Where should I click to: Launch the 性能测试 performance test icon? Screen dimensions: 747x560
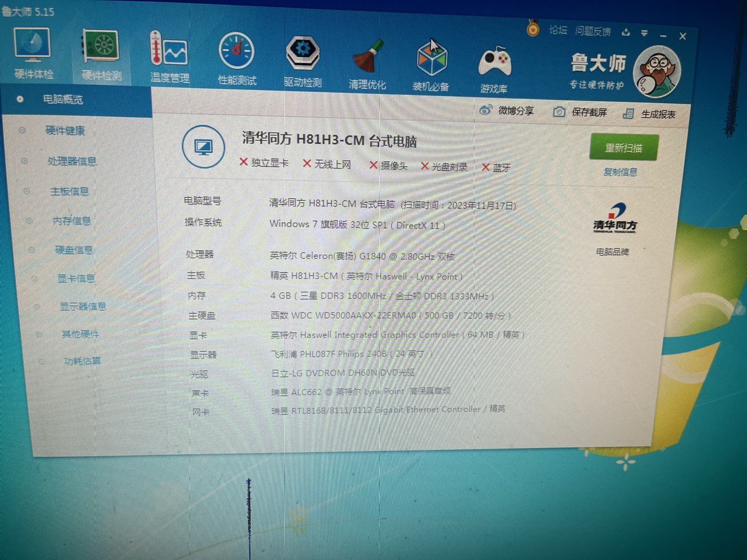(x=237, y=59)
